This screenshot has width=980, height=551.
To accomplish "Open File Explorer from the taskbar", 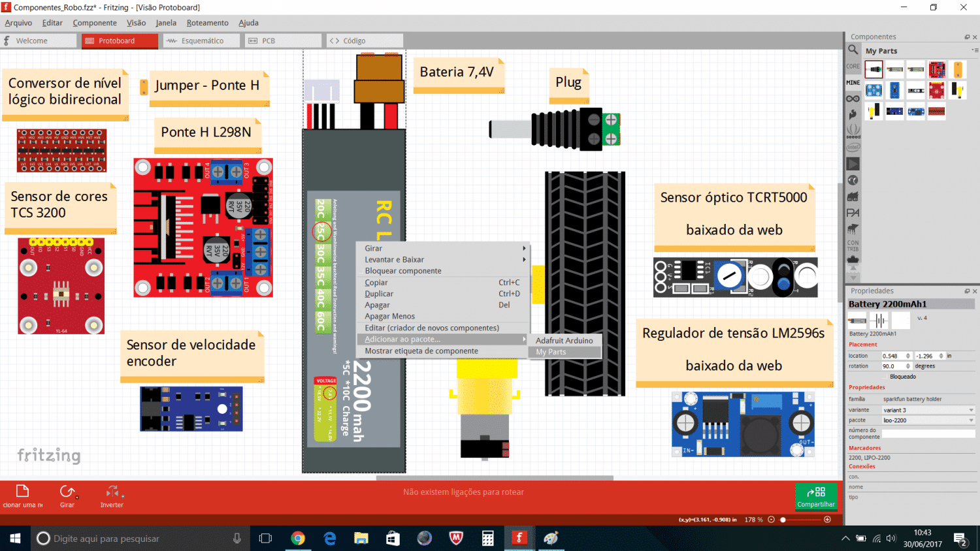I will tap(361, 539).
